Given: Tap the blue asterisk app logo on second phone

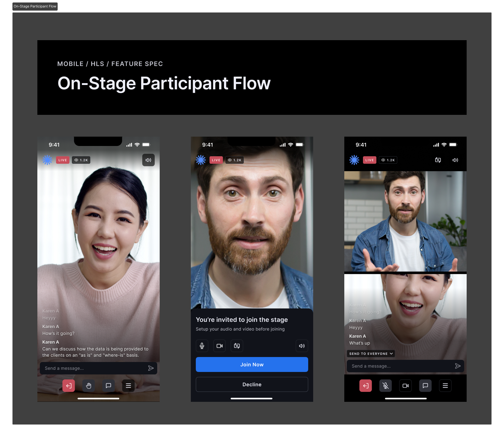Looking at the screenshot, I should pyautogui.click(x=201, y=160).
